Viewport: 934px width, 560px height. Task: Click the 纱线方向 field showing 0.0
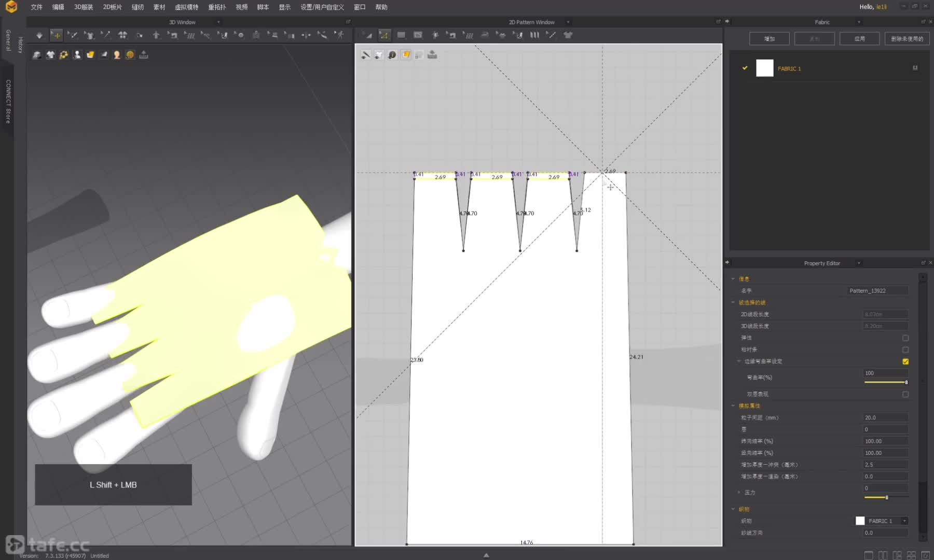[x=886, y=533]
